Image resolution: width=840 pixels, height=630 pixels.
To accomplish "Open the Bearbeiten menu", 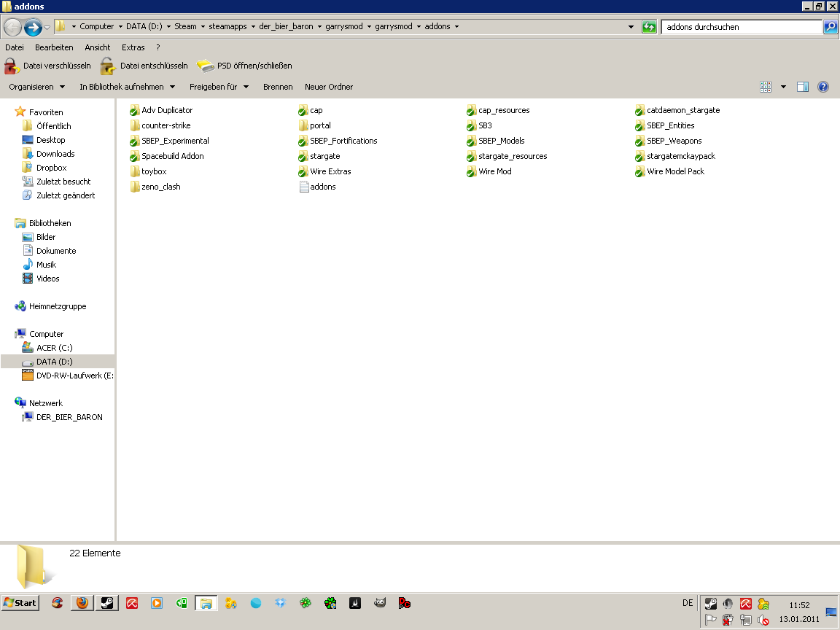I will (54, 47).
